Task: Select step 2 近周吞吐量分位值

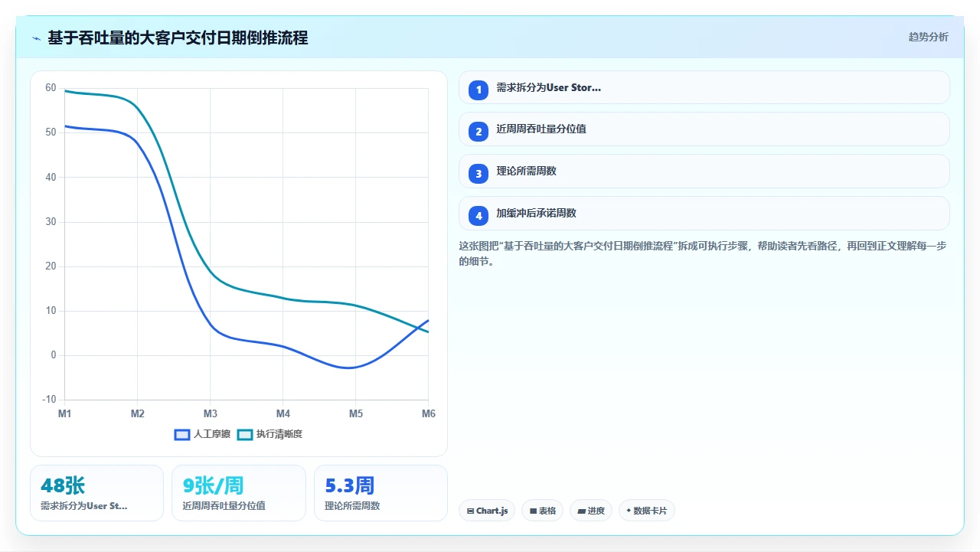Action: pos(704,129)
